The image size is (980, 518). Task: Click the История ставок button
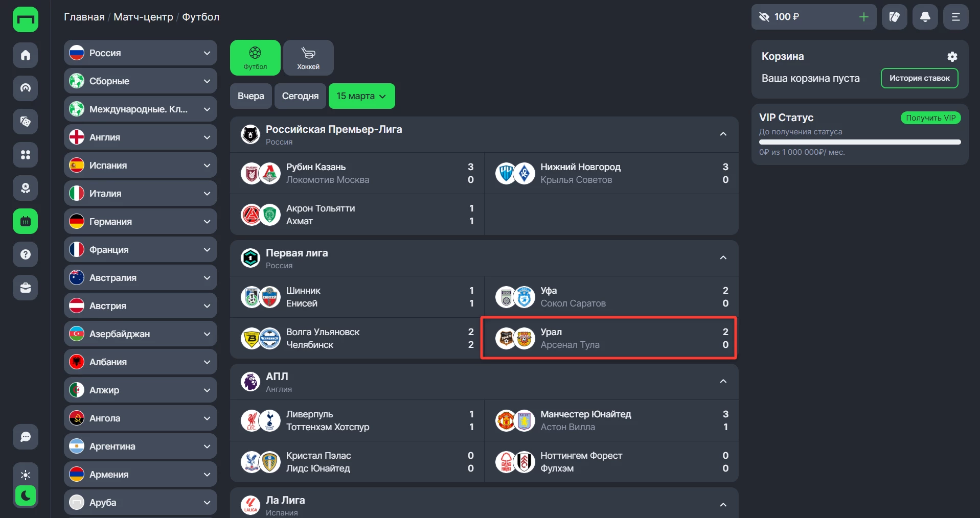click(919, 78)
